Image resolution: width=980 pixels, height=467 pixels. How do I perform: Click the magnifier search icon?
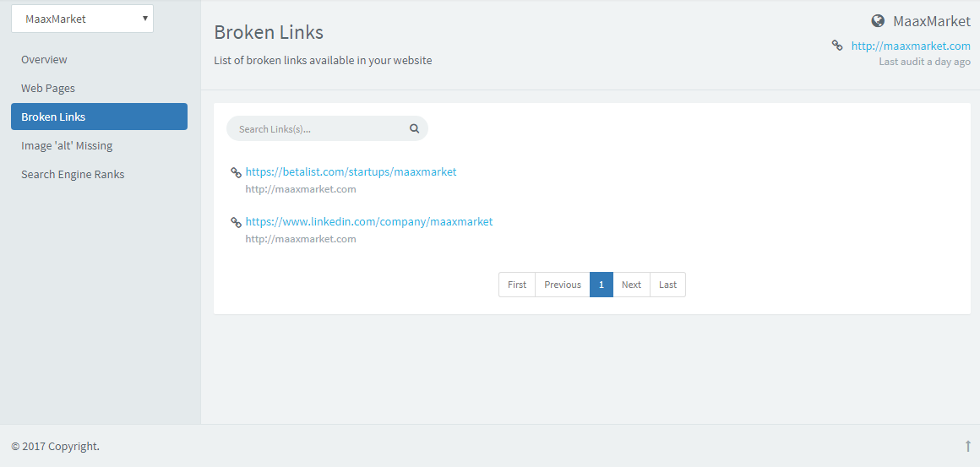414,128
